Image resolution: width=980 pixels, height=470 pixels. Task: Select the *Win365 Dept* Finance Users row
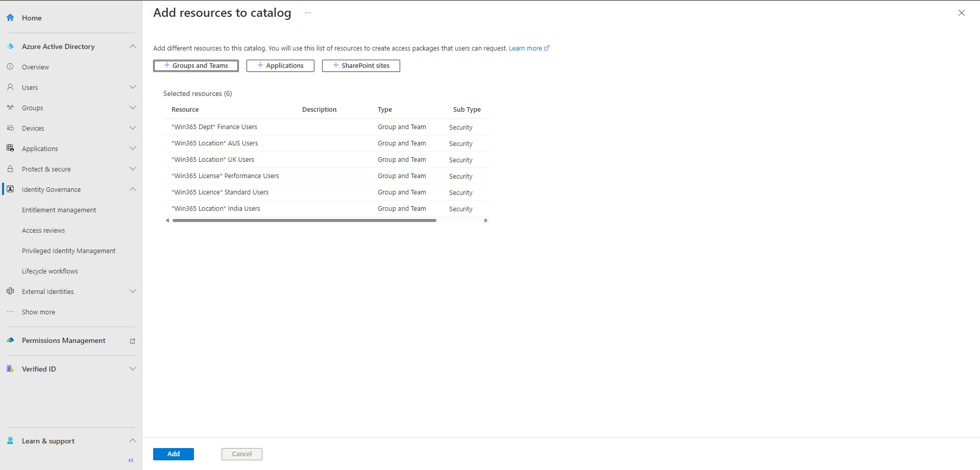(214, 127)
